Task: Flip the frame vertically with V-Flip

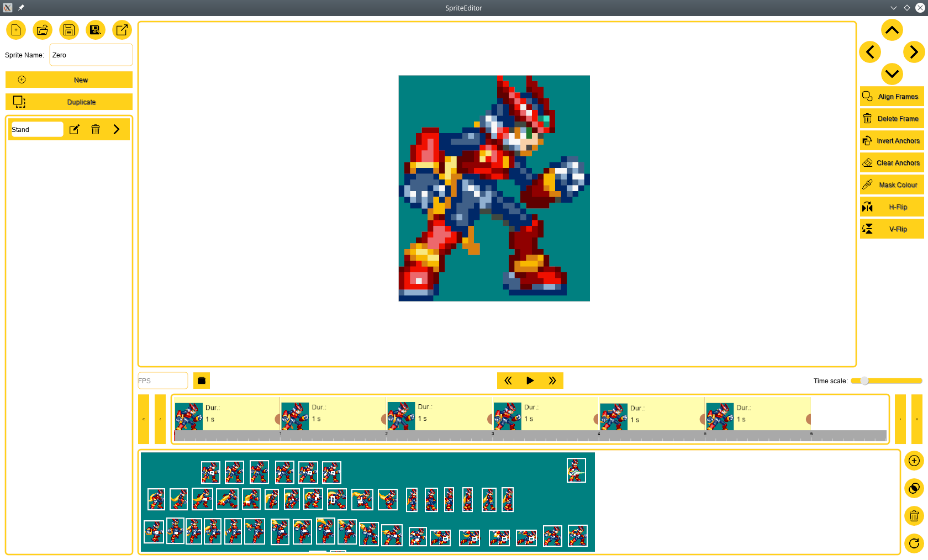Action: [892, 229]
